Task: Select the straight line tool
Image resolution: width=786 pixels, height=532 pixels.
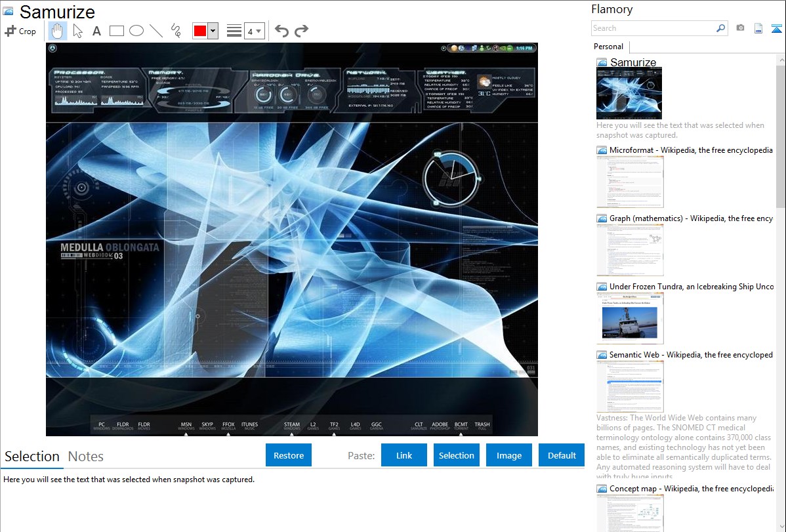Action: (156, 31)
